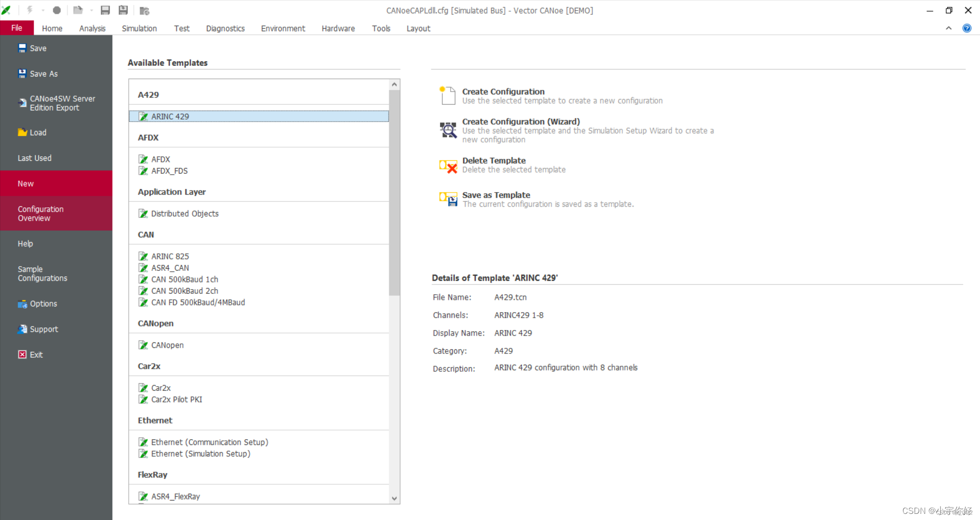Select the Car2x template item
The image size is (980, 520).
pyautogui.click(x=259, y=388)
